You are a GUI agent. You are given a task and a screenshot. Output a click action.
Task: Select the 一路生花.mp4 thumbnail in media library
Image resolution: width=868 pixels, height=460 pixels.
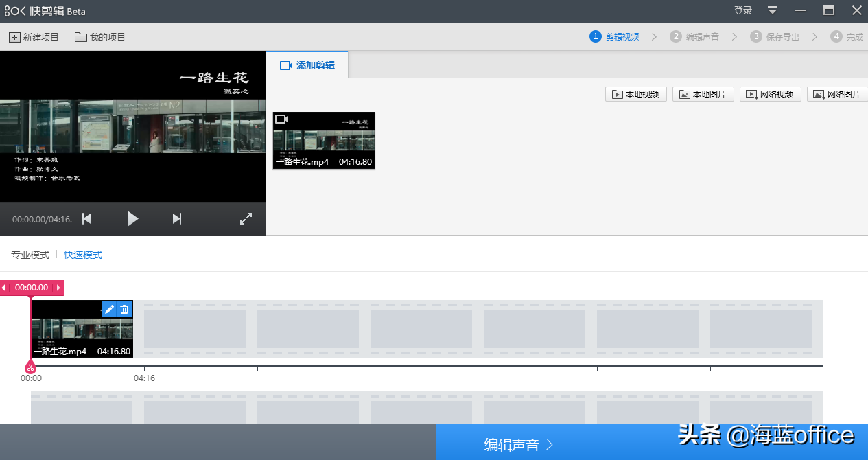tap(324, 140)
